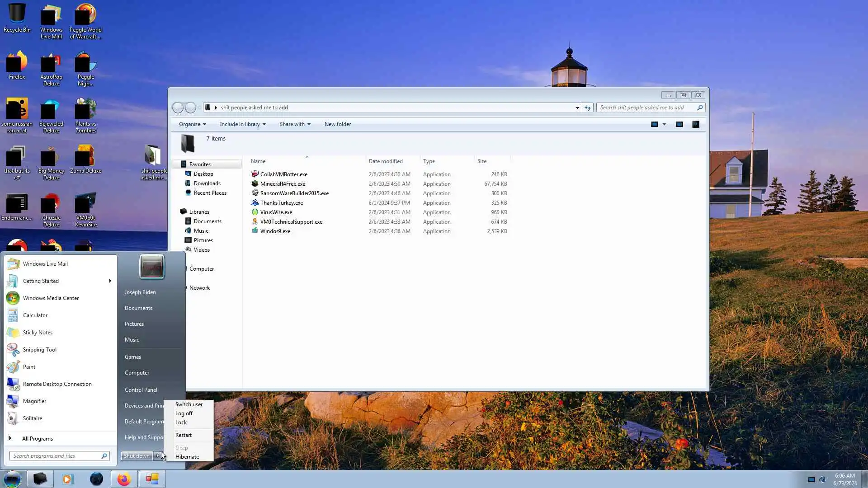
Task: Open the Organize dropdown menu
Action: click(x=192, y=124)
